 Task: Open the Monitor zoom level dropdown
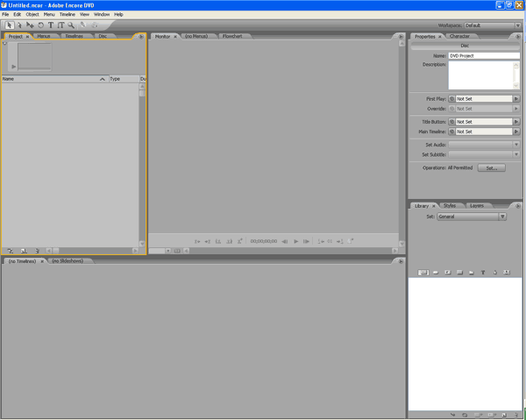pos(167,251)
